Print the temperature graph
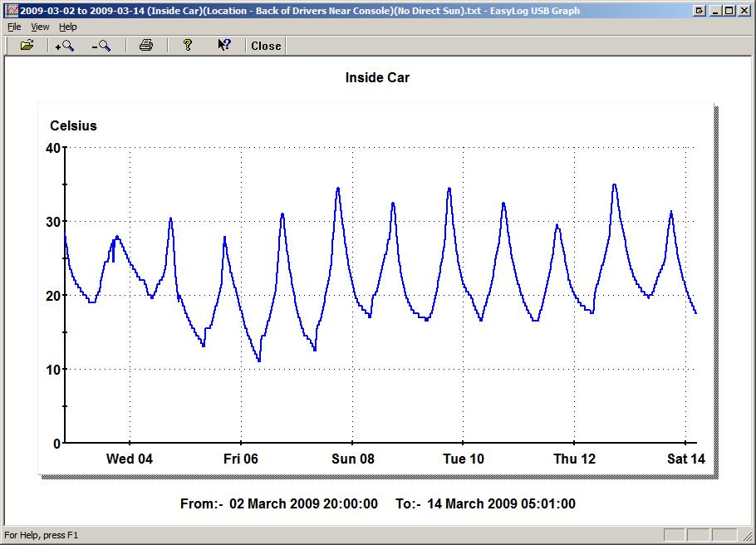The image size is (756, 545). (x=146, y=46)
